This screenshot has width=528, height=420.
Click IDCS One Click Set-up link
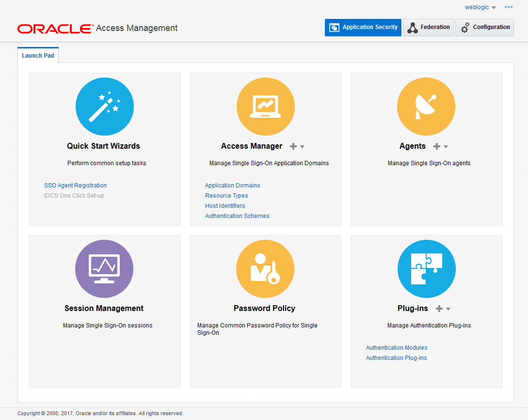[x=74, y=196]
